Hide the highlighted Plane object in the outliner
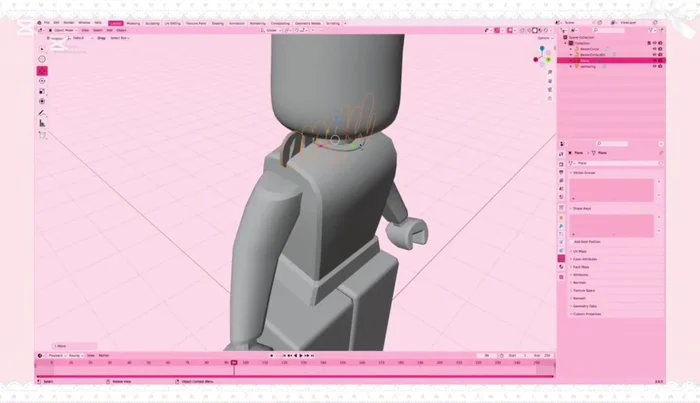Image resolution: width=700 pixels, height=403 pixels. pos(652,60)
